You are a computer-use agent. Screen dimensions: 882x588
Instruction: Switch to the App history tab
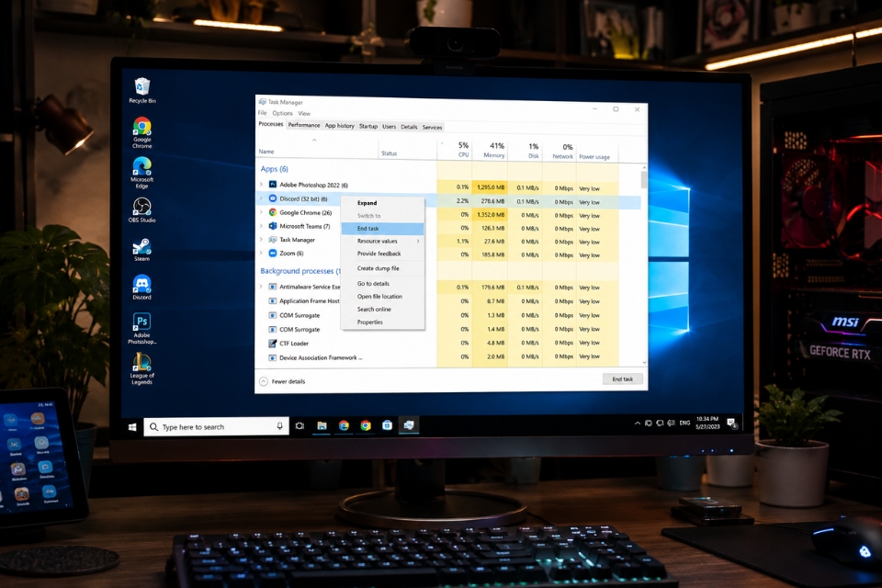[x=340, y=126]
